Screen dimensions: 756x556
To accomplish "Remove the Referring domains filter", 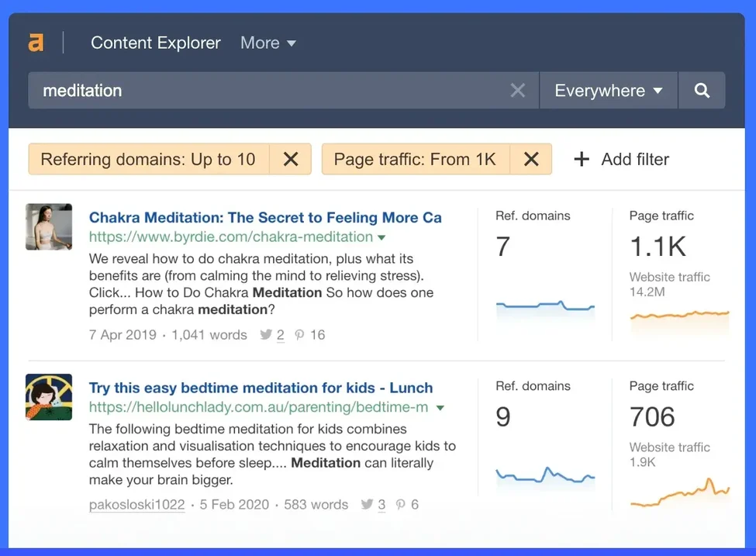I will pos(291,159).
